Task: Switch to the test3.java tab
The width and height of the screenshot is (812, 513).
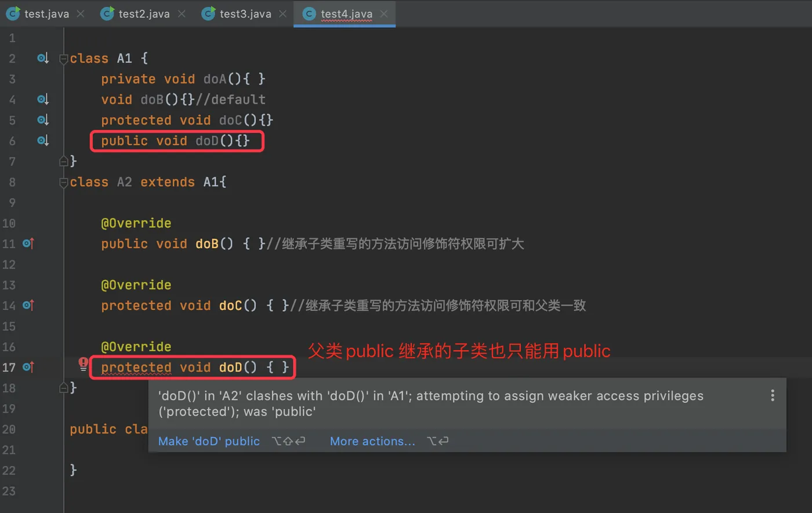Action: pyautogui.click(x=245, y=14)
